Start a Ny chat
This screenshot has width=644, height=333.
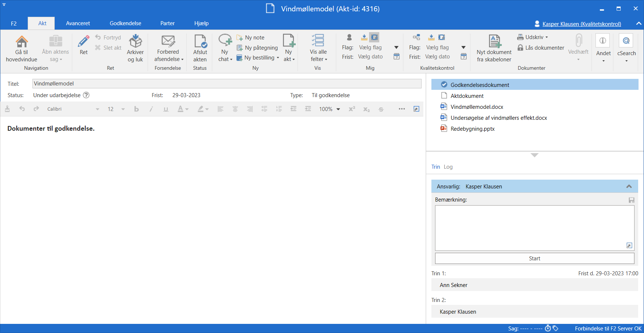[225, 48]
